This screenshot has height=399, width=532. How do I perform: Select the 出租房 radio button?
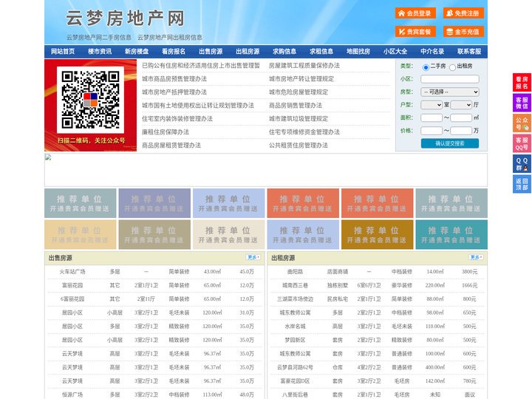pyautogui.click(x=452, y=67)
